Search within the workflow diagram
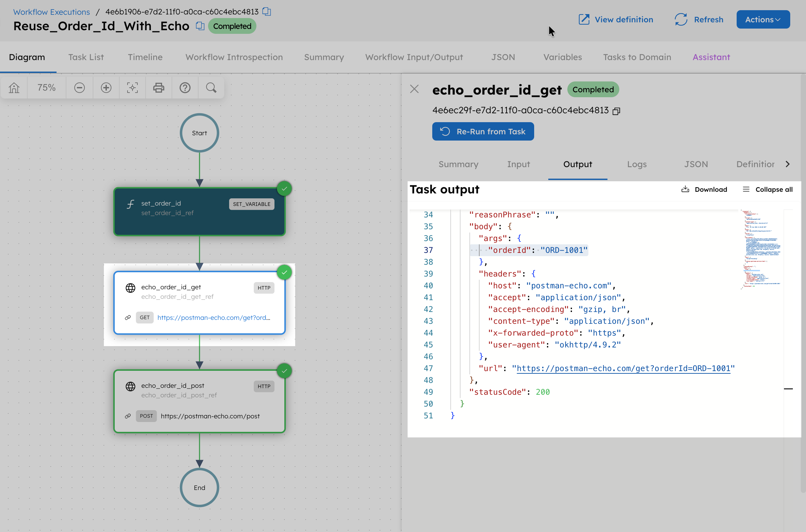Viewport: 806px width, 532px height. click(211, 88)
